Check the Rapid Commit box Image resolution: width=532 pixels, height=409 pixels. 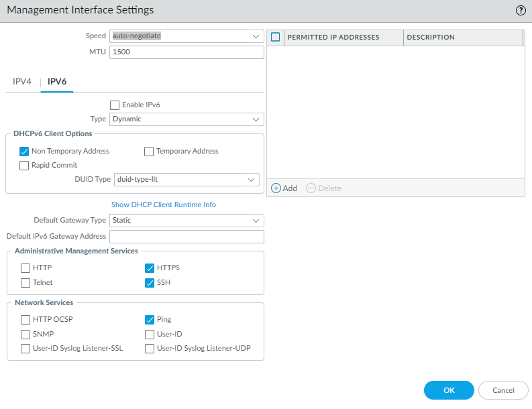[25, 165]
